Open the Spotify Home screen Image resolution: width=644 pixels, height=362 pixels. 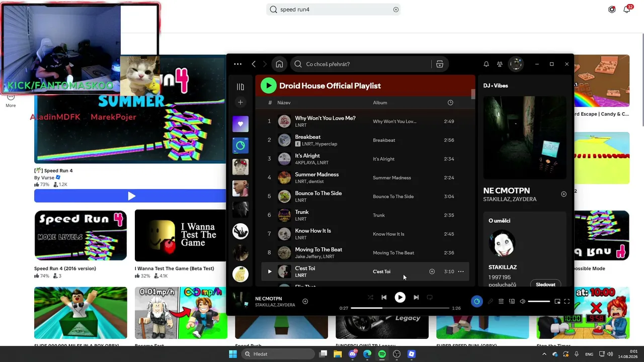[279, 64]
